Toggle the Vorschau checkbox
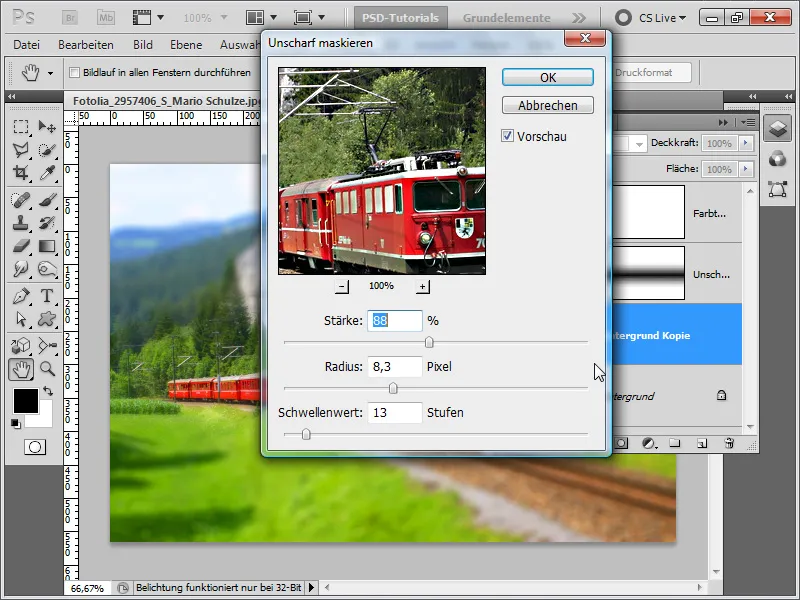This screenshot has width=800, height=600. pyautogui.click(x=507, y=136)
